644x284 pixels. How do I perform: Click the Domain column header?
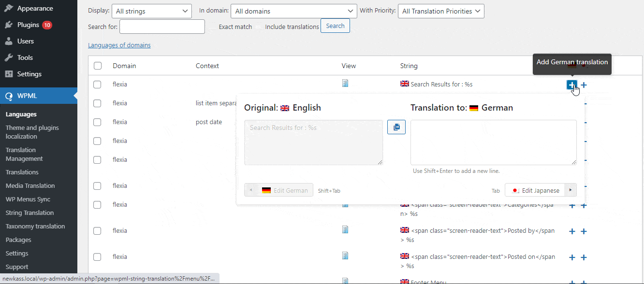124,66
